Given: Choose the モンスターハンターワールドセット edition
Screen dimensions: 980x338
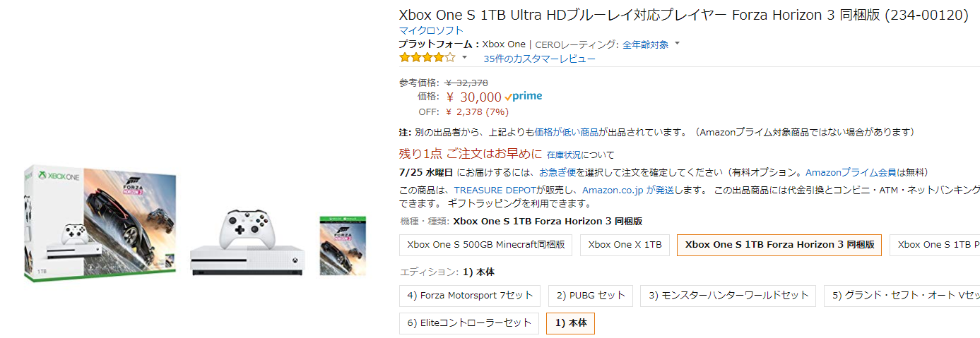Looking at the screenshot, I should (x=728, y=296).
